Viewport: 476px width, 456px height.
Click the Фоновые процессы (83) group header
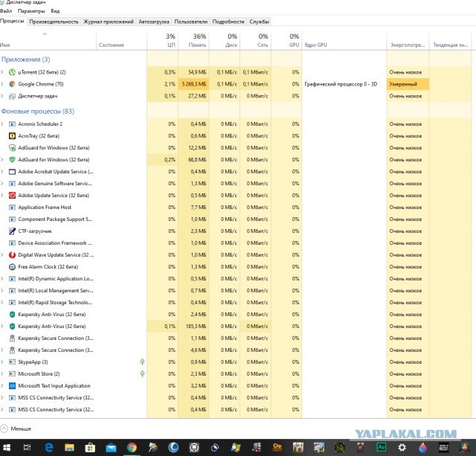click(x=38, y=112)
